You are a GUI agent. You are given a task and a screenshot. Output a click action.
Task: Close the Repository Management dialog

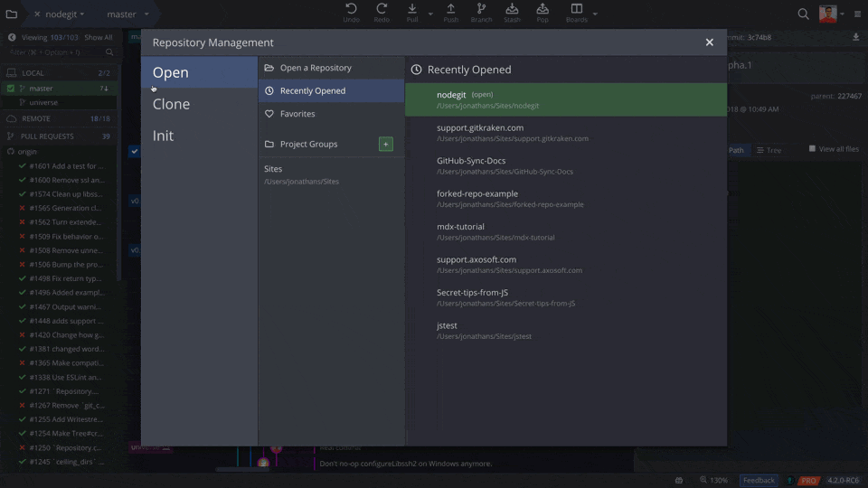709,42
